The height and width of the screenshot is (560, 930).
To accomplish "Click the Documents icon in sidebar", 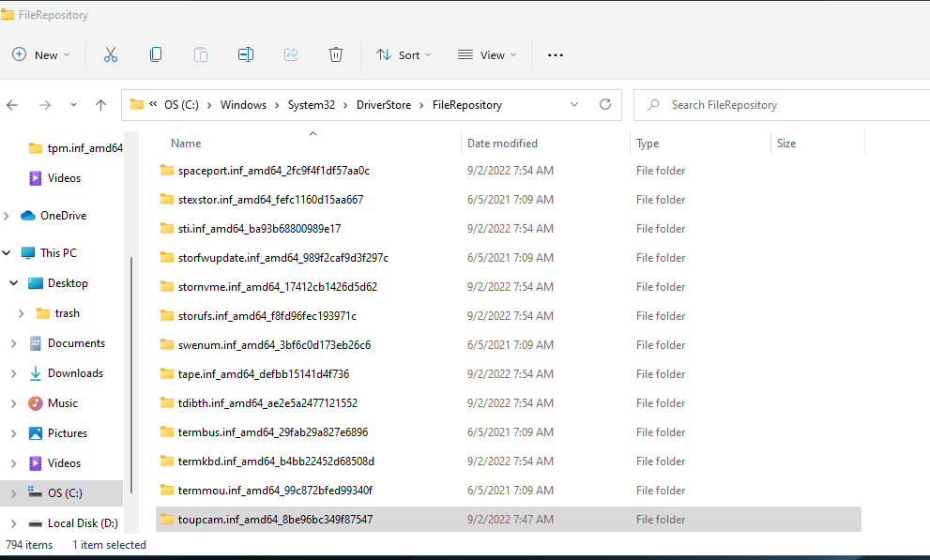I will pyautogui.click(x=35, y=343).
